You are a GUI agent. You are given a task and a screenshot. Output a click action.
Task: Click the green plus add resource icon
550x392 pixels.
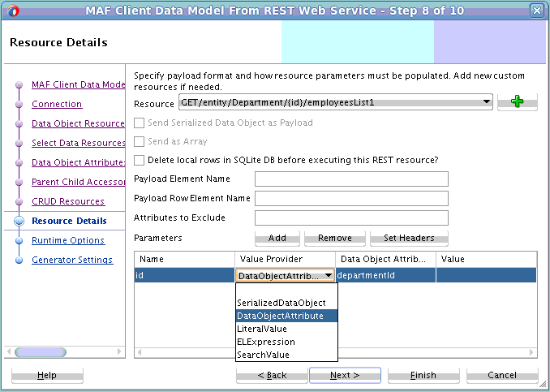click(517, 101)
